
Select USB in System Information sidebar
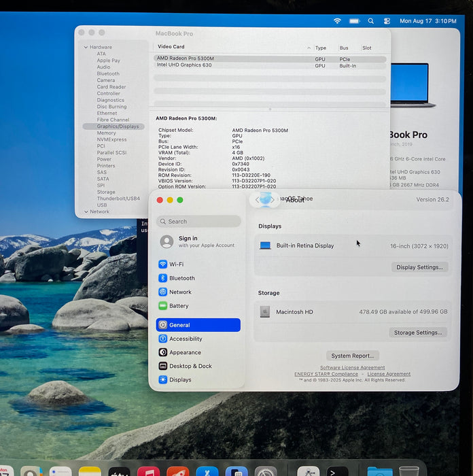[x=102, y=205]
